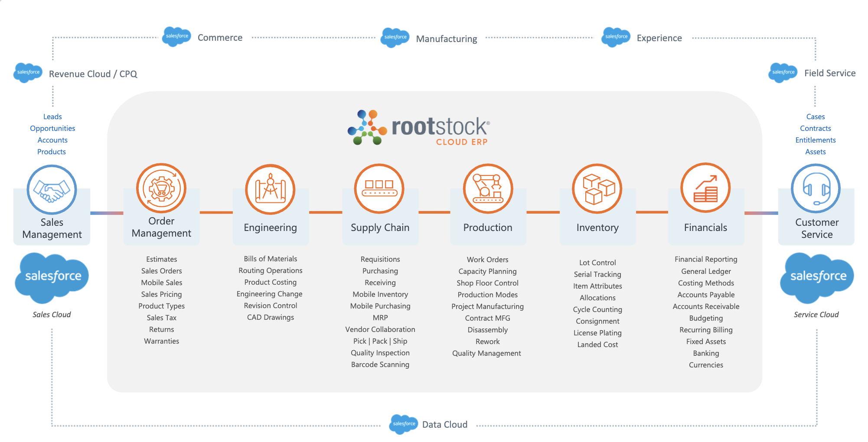Click CAD Drawings under Engineering
The width and height of the screenshot is (868, 442).
click(270, 317)
